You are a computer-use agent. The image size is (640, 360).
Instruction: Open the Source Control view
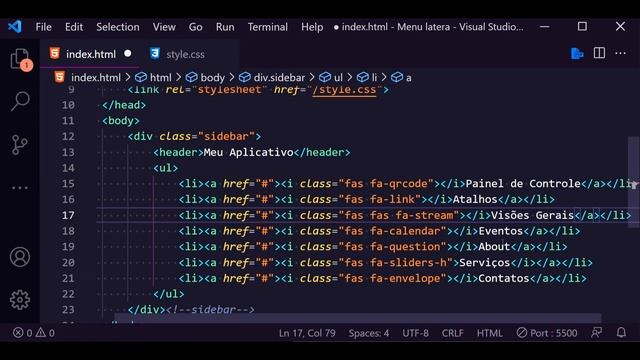click(x=20, y=144)
